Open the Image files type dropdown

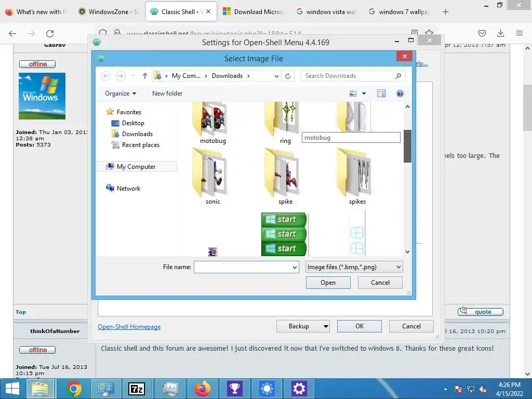point(354,267)
